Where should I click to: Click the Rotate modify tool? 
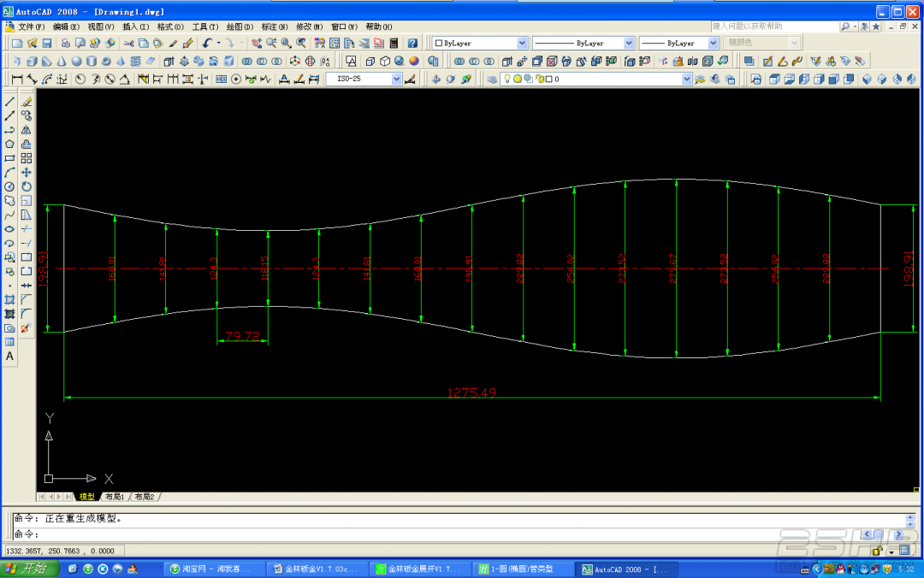point(27,186)
